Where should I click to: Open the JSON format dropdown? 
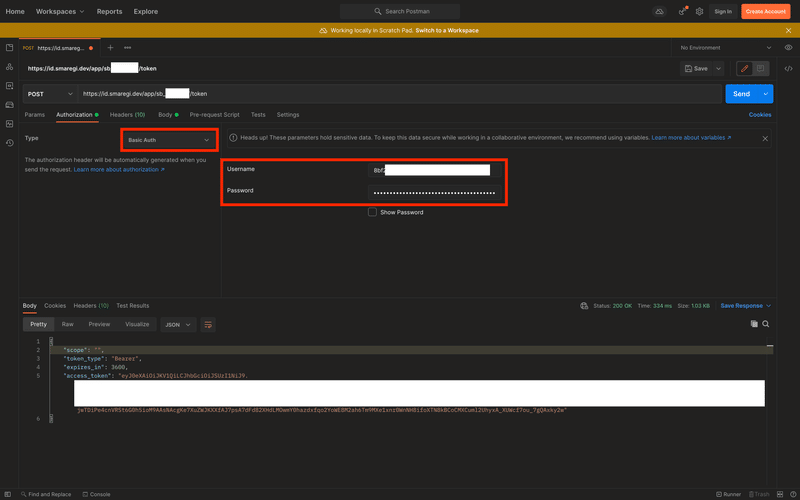pyautogui.click(x=178, y=324)
